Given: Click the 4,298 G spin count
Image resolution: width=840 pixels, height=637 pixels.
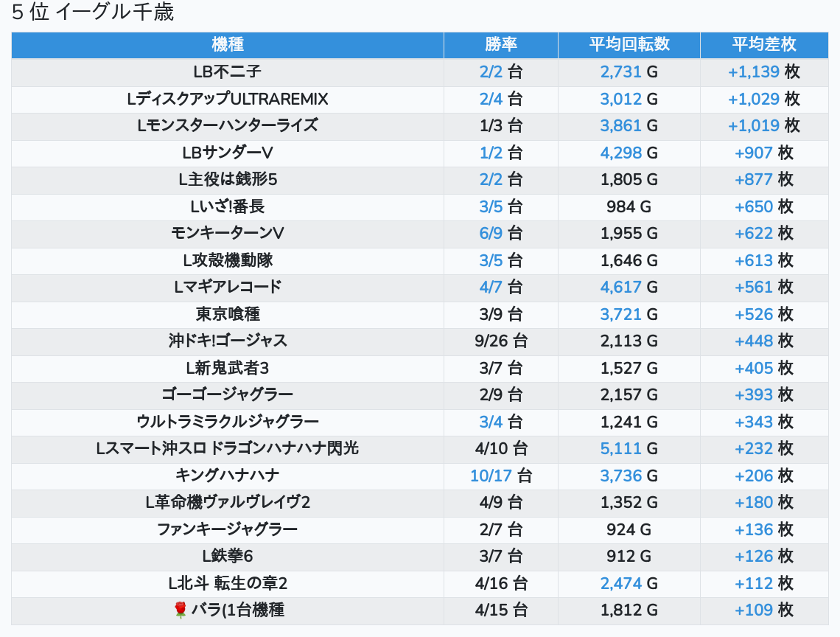Looking at the screenshot, I should click(x=621, y=153).
